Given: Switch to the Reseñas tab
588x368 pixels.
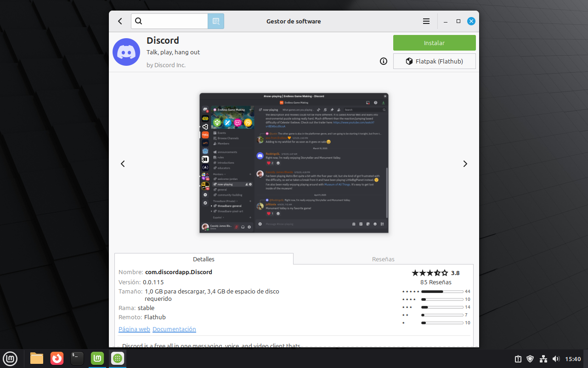Looking at the screenshot, I should tap(383, 259).
